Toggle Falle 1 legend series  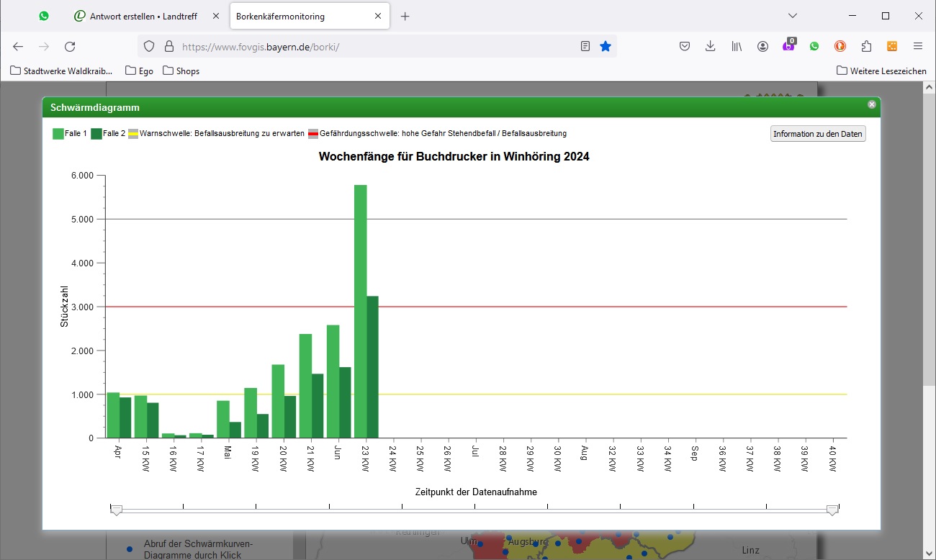point(70,133)
